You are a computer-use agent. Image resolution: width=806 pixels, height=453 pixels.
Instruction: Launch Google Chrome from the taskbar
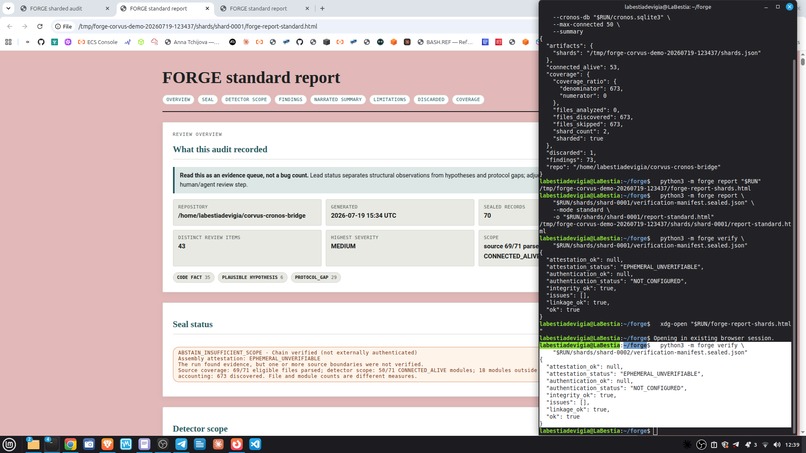(70, 444)
